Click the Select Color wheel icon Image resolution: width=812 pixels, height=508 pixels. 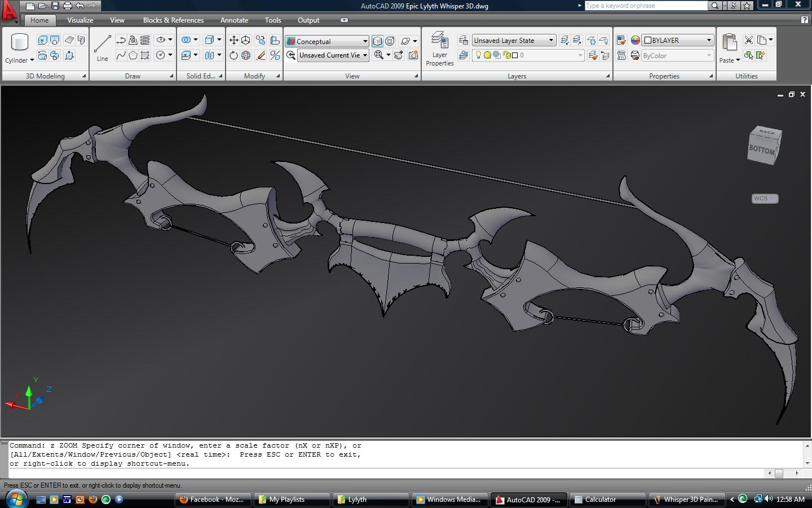click(x=636, y=40)
